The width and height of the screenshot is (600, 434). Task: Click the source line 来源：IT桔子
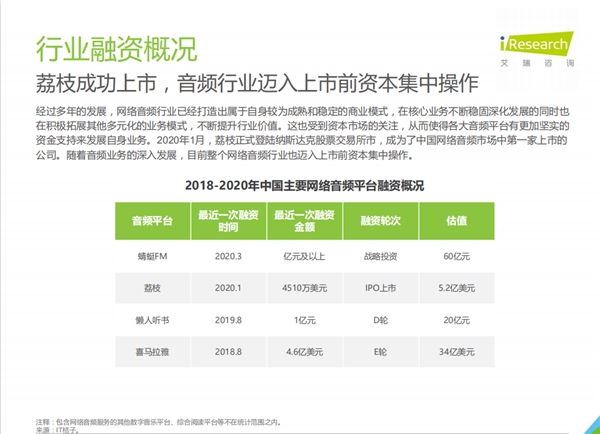click(57, 430)
